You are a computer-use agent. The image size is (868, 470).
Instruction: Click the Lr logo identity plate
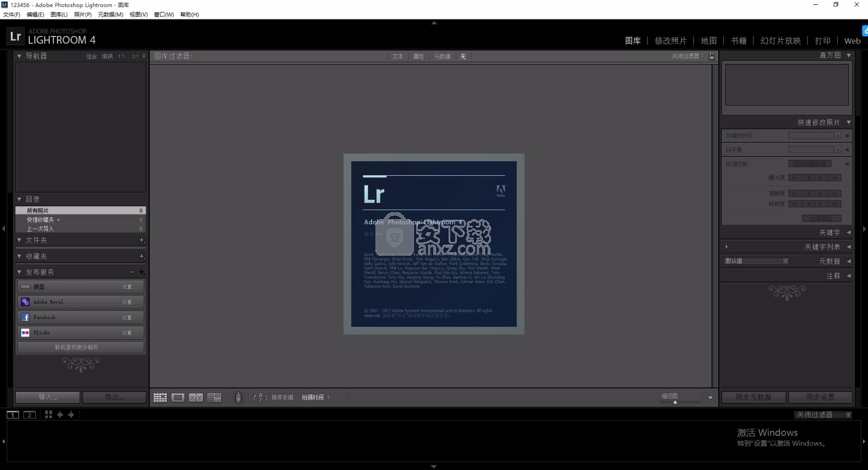coord(15,36)
